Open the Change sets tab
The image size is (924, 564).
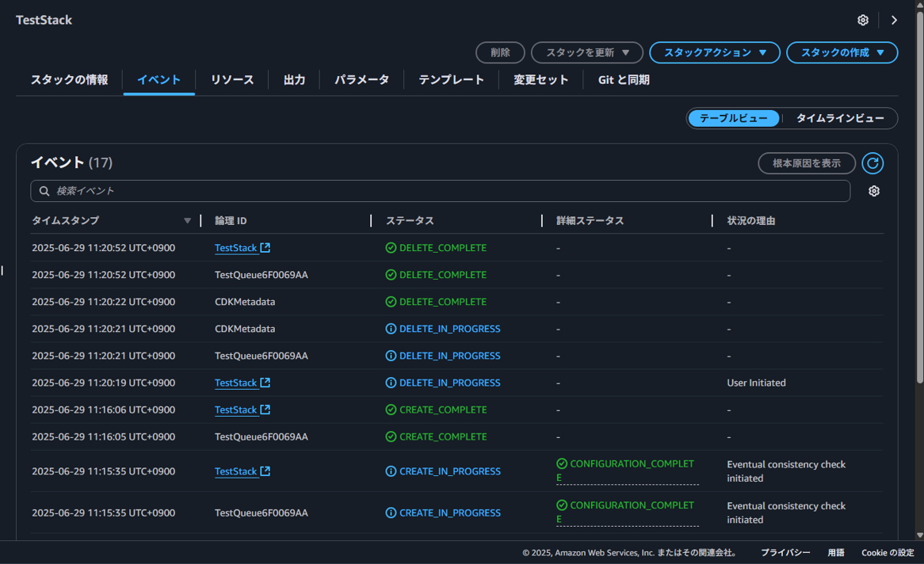[x=541, y=79]
